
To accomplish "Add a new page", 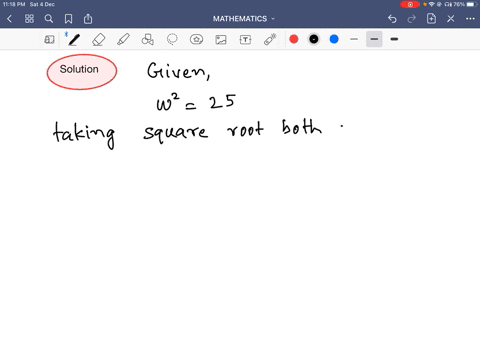I will [431, 19].
